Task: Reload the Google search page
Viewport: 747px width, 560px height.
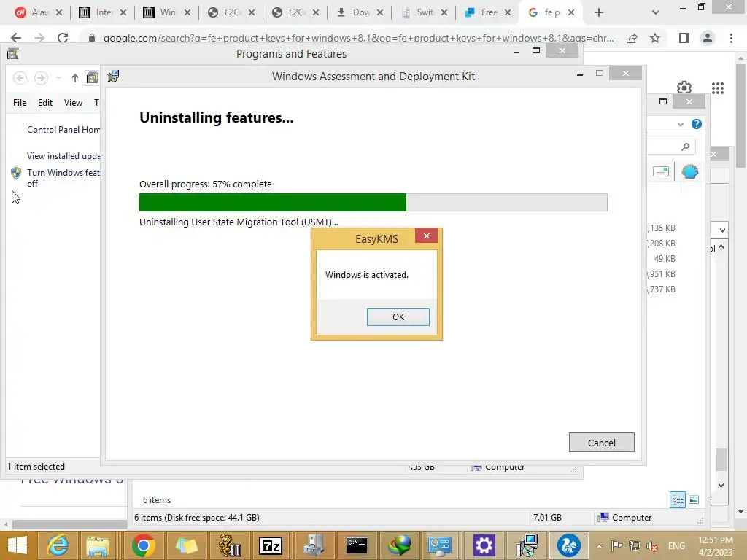Action: click(x=63, y=38)
